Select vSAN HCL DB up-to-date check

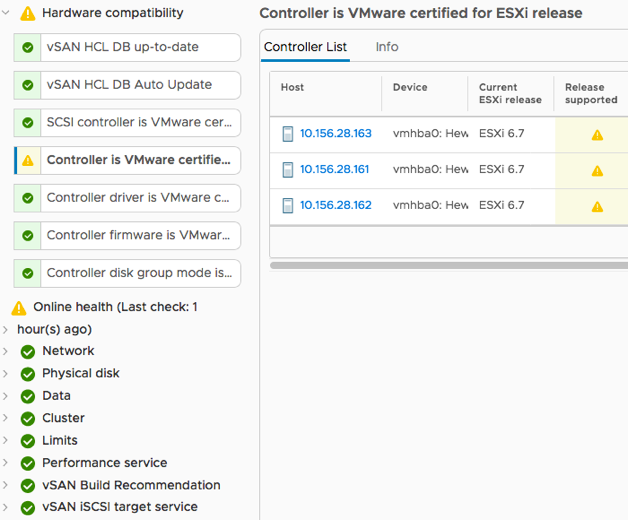pos(128,48)
